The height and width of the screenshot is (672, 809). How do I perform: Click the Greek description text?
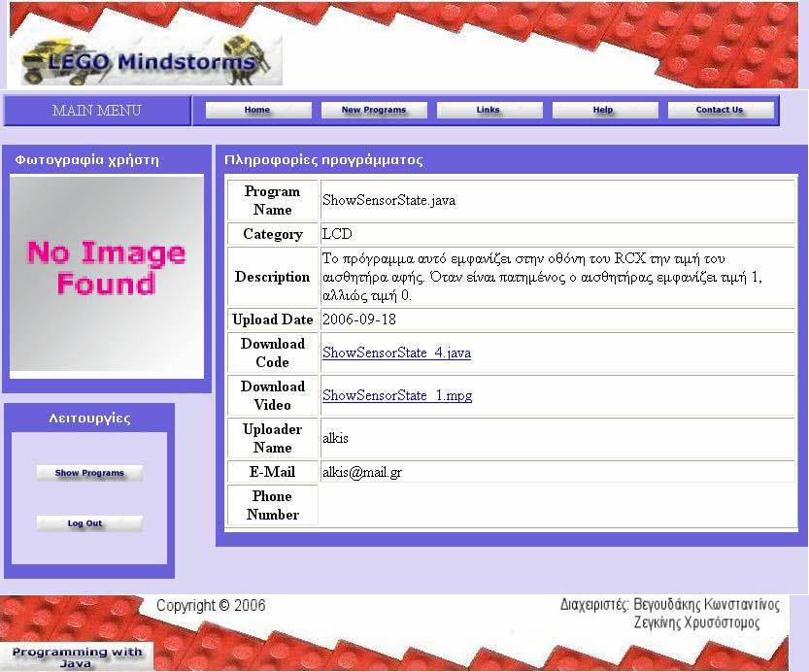point(542,277)
